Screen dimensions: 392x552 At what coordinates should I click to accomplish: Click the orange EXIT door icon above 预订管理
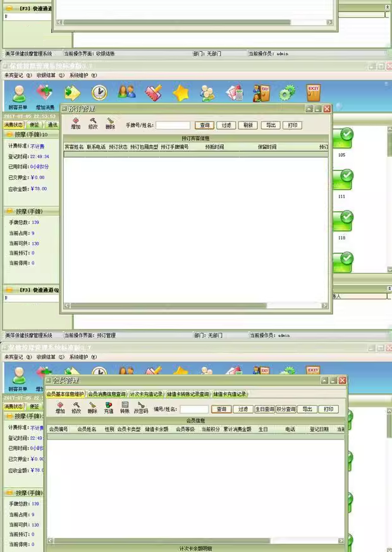coord(313,93)
